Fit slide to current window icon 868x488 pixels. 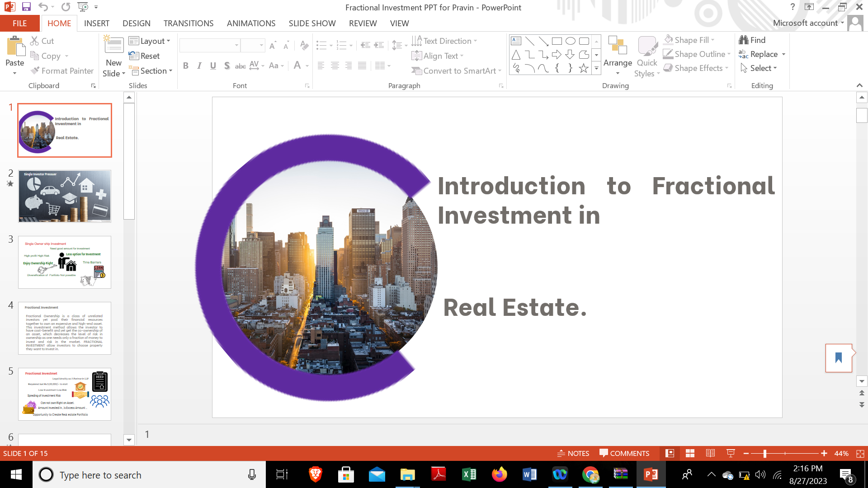coord(860,453)
